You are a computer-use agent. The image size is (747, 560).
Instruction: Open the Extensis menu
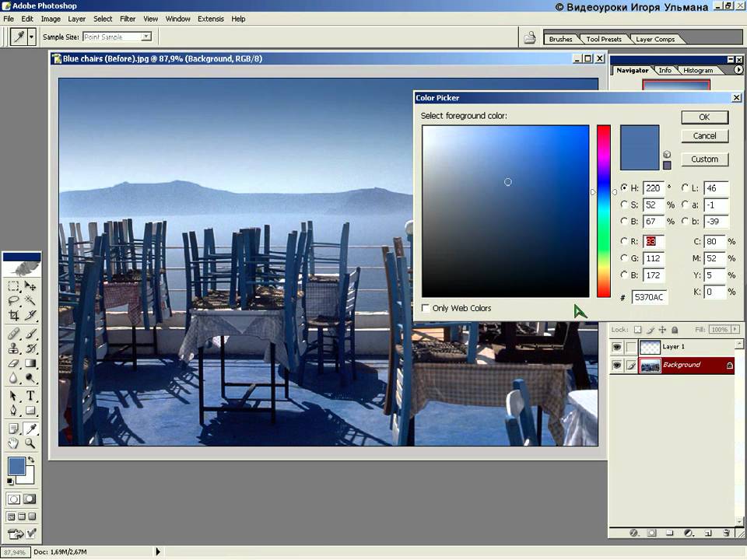point(211,19)
